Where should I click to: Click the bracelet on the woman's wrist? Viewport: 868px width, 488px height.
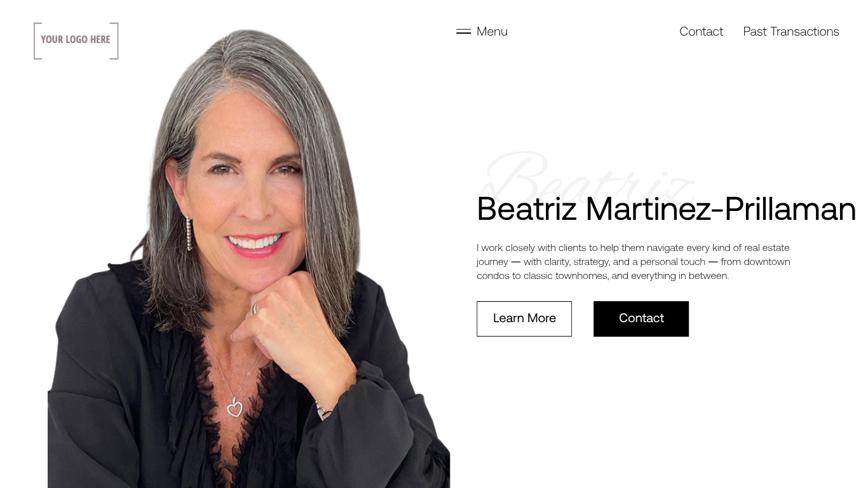[x=323, y=412]
